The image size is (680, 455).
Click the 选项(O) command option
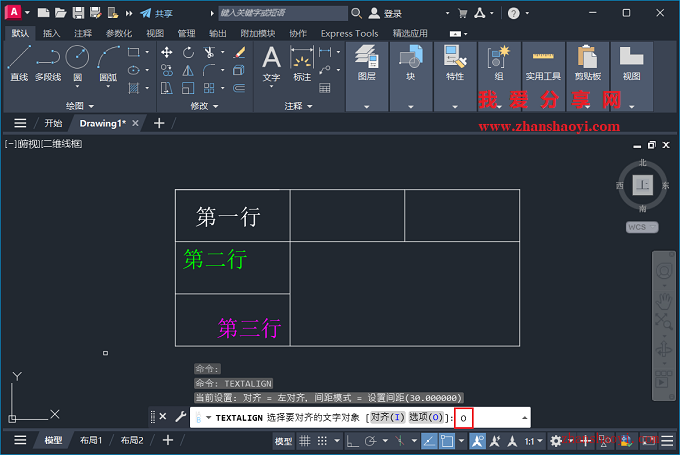tap(425, 417)
